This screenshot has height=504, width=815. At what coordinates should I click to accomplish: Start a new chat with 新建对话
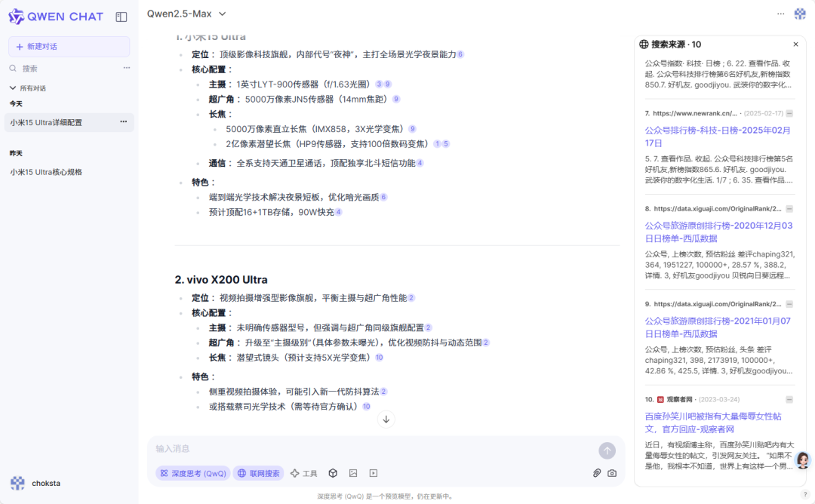tap(69, 47)
